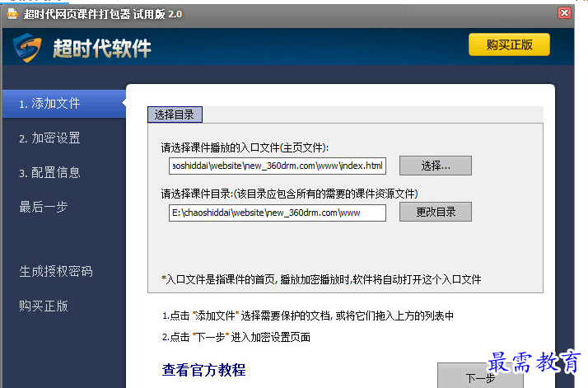Click the note starting *入口文件是指课件的首页
The image size is (588, 388).
[x=321, y=279]
